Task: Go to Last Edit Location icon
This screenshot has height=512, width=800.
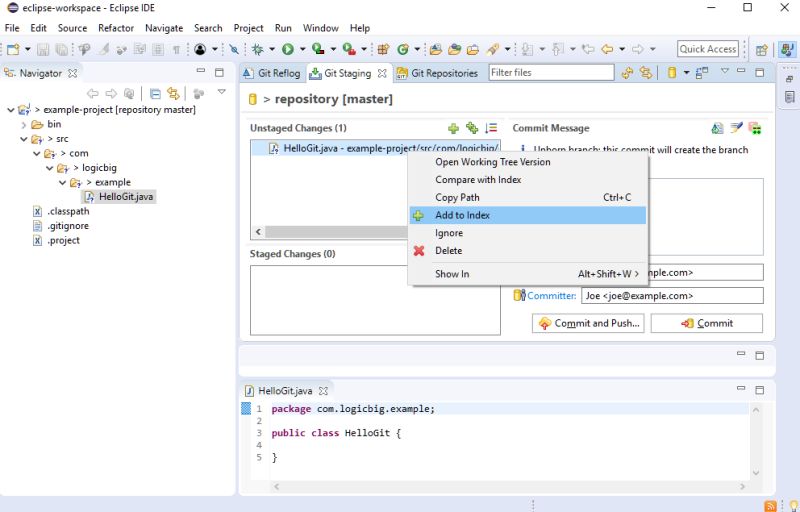Action: click(588, 49)
